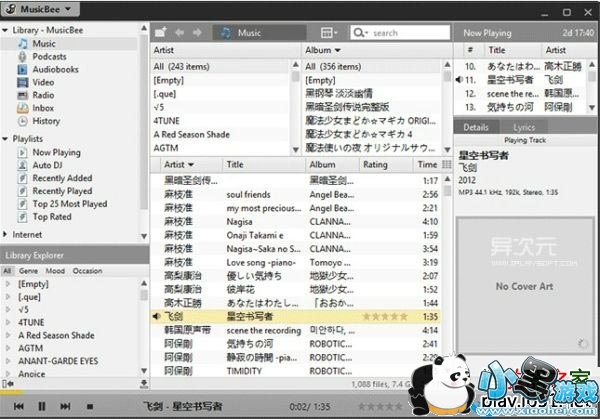Viewport: 600px width, 419px height.
Task: Open the History node
Action: click(46, 121)
